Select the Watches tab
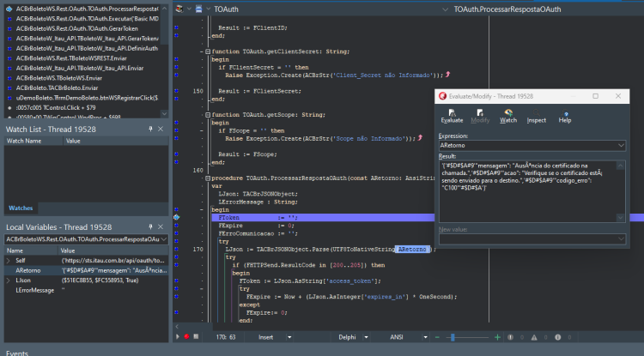The height and width of the screenshot is (356, 644). click(21, 208)
